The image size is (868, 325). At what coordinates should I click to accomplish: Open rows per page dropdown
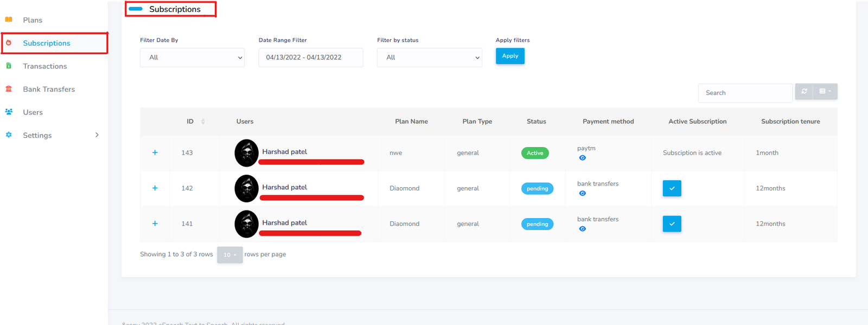[x=229, y=254]
